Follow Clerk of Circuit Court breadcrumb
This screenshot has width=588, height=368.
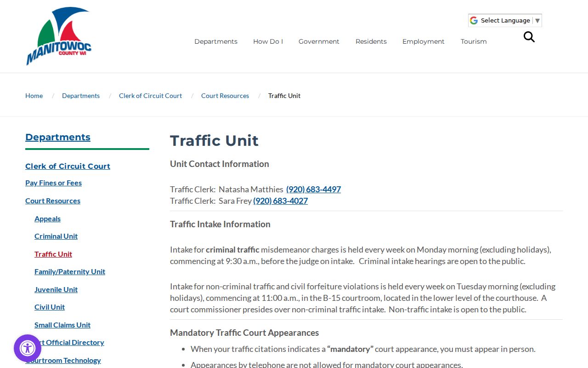(150, 96)
